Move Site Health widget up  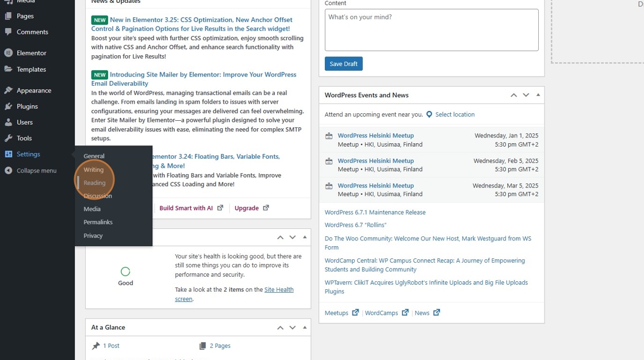click(280, 237)
